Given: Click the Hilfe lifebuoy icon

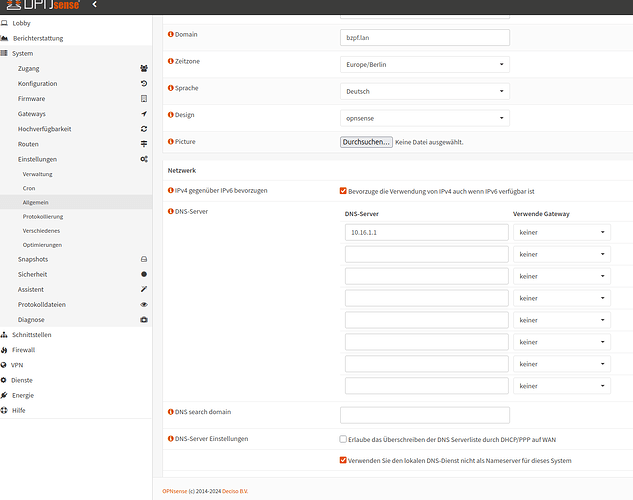Looking at the screenshot, I should (x=4, y=410).
